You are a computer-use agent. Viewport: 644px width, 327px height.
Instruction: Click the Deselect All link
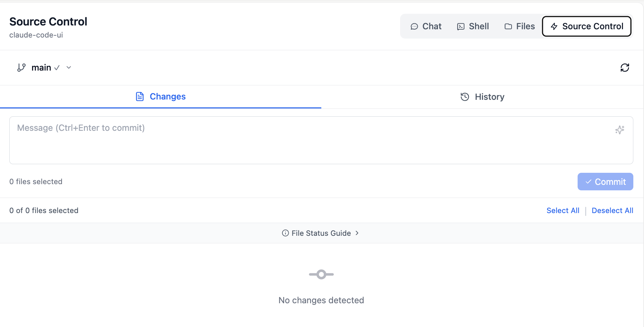[x=612, y=210]
